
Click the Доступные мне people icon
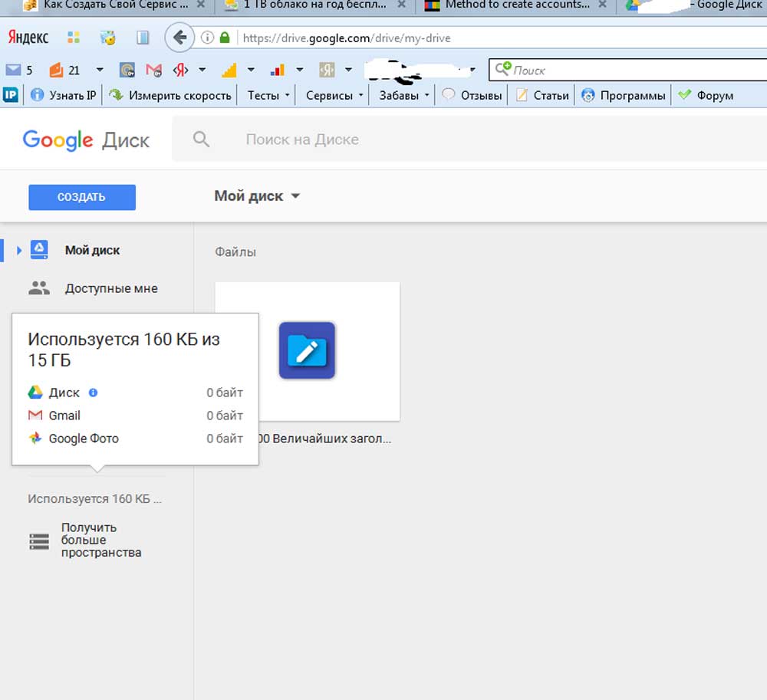click(x=39, y=288)
